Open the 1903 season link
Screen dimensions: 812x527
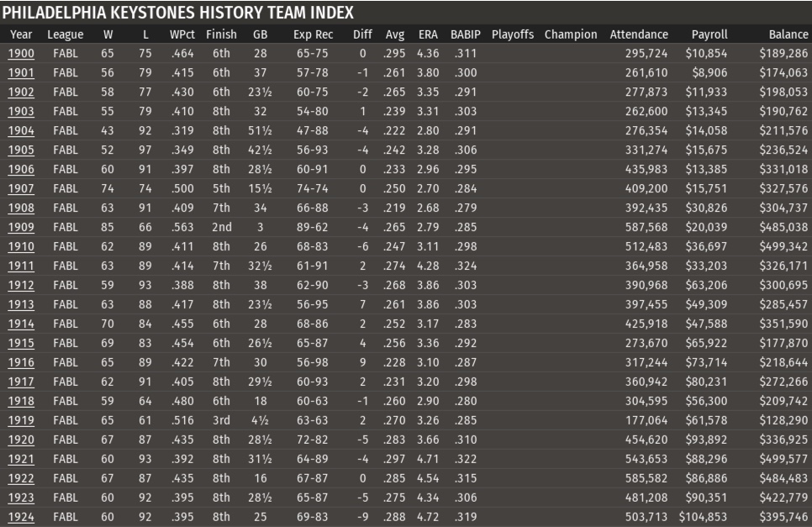pos(21,111)
